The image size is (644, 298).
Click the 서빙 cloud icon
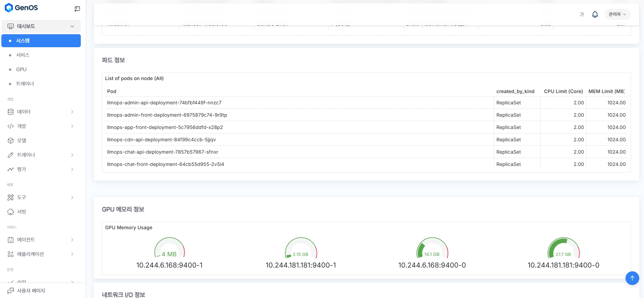[11, 212]
